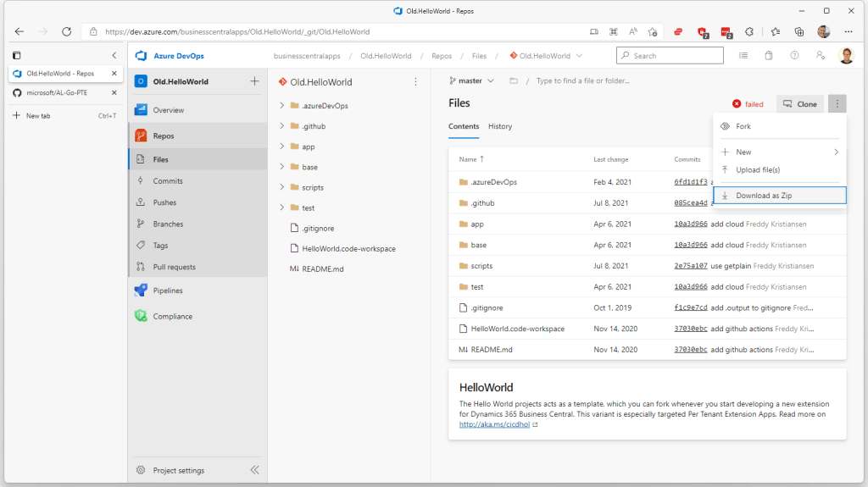This screenshot has height=487, width=868.
Task: Open the user settings icon in header
Action: 821,55
